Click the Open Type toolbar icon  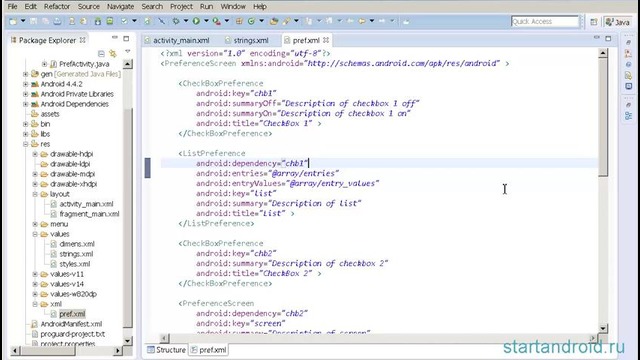(x=273, y=21)
